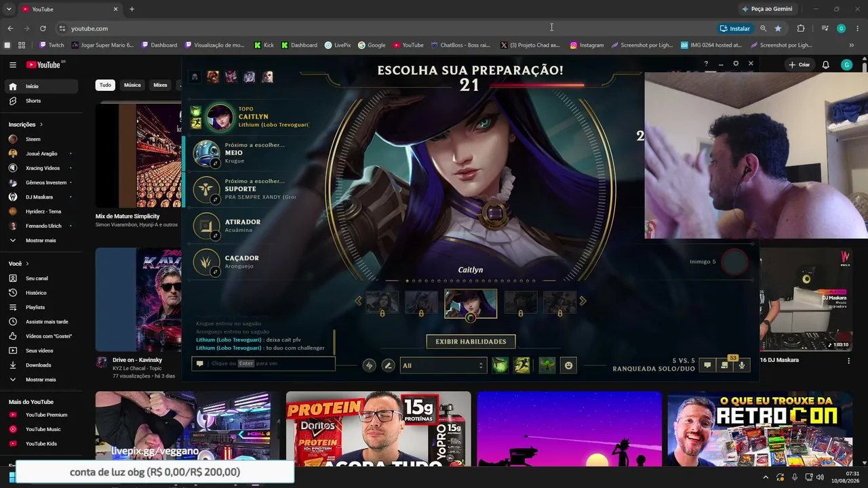Expand the bookmarks bar overflow chevron
The height and width of the screenshot is (488, 868).
point(852,45)
